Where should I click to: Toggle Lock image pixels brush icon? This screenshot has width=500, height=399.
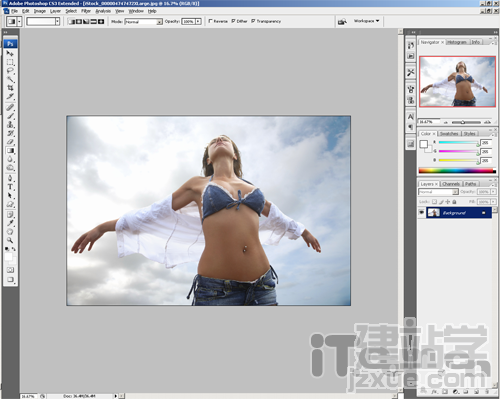(441, 202)
